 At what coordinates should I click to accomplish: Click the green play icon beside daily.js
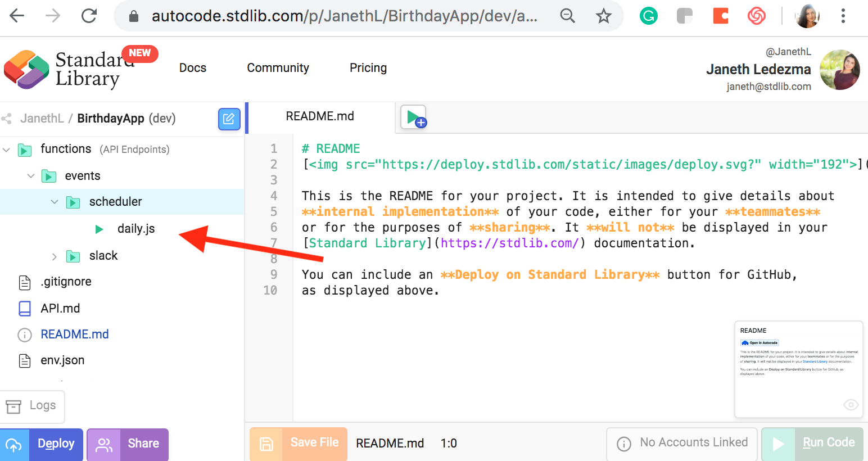(100, 229)
